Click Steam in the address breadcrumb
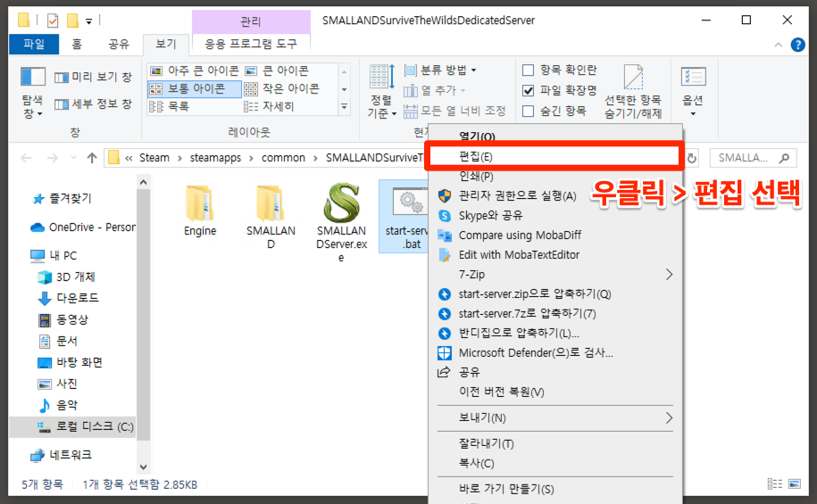The width and height of the screenshot is (817, 504). 154,158
